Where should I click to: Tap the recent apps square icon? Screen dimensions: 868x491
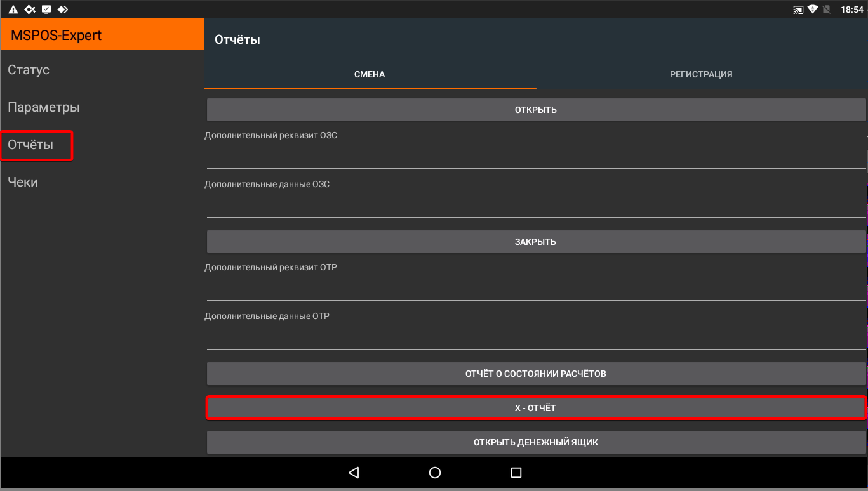[x=516, y=473]
